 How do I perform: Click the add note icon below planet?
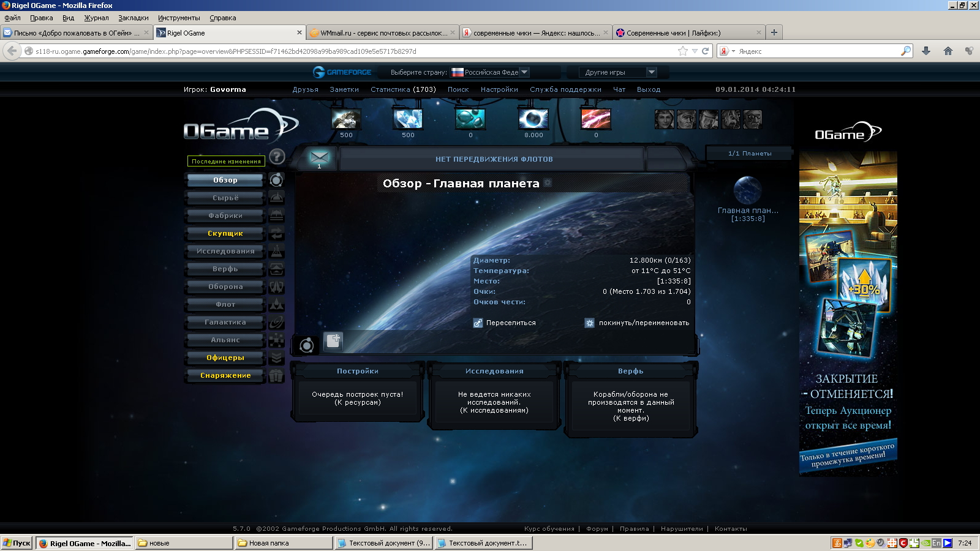point(333,341)
